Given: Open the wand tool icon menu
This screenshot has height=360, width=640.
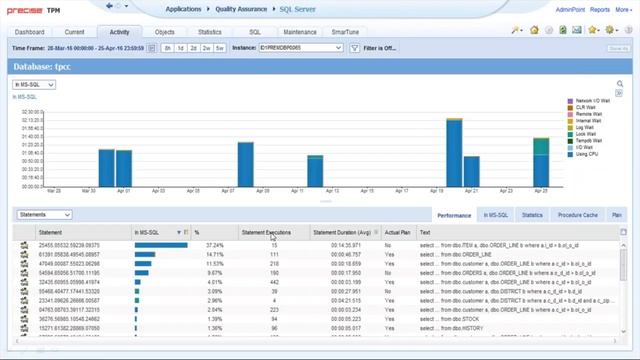Looking at the screenshot, I should click(x=517, y=30).
